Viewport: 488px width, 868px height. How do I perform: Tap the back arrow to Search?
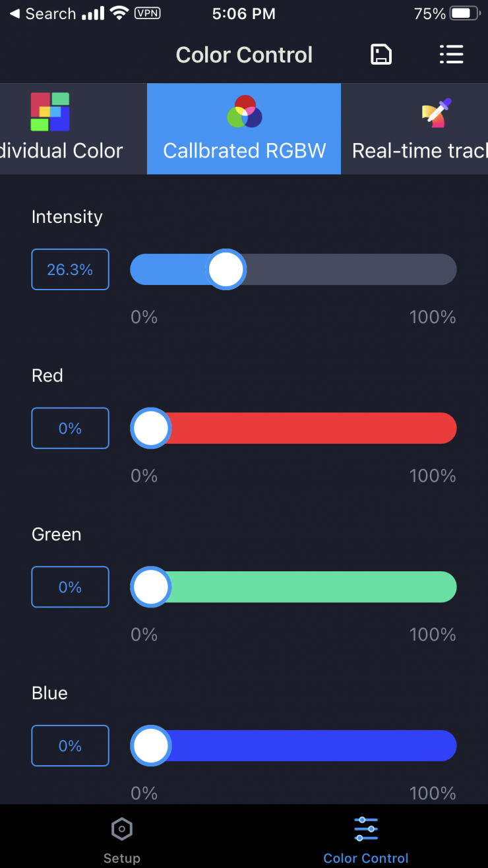(x=15, y=14)
